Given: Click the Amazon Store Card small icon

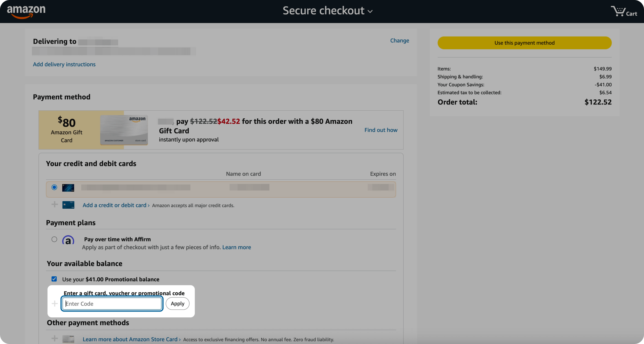Looking at the screenshot, I should point(68,339).
